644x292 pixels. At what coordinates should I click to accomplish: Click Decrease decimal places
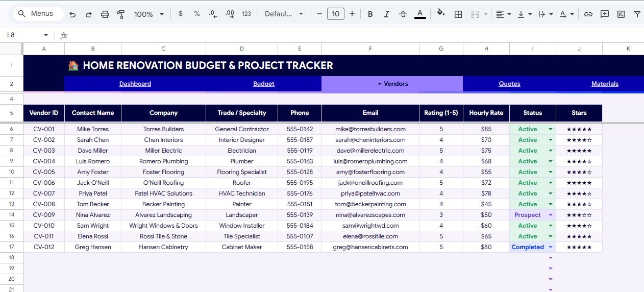213,14
